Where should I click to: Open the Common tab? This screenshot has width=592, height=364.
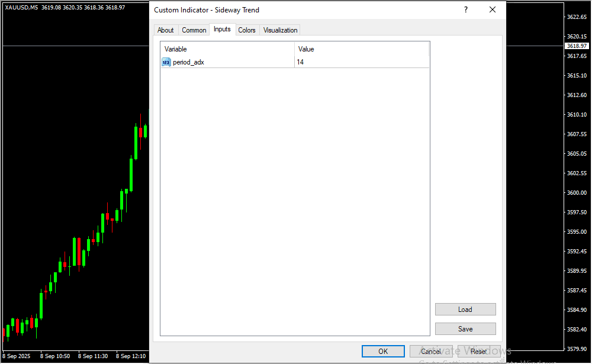(x=194, y=30)
